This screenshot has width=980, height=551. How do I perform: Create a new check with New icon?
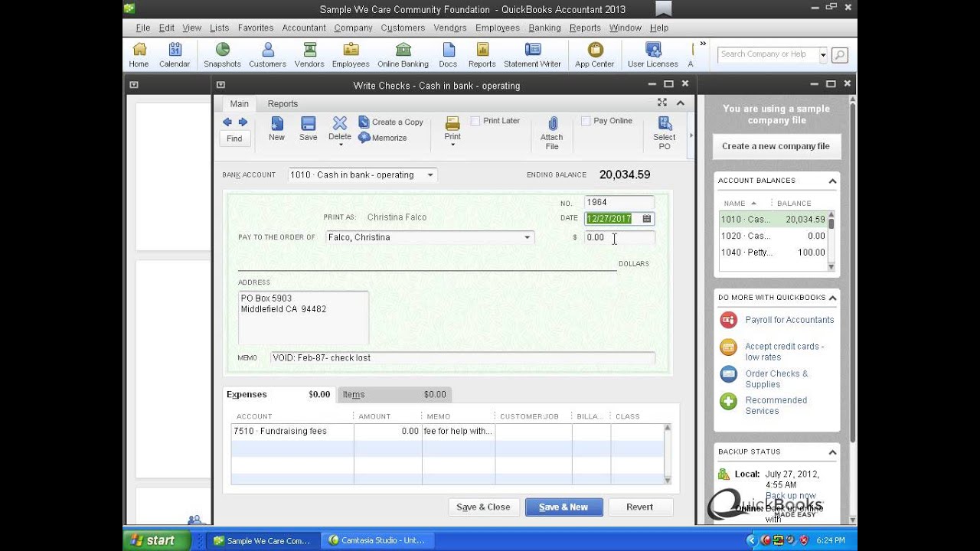(276, 129)
